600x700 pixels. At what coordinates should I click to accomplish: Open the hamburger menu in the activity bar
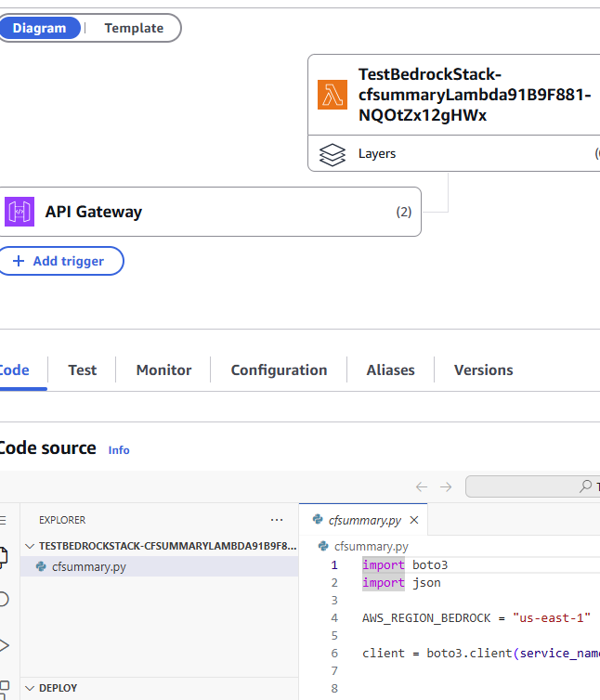pyautogui.click(x=3, y=520)
